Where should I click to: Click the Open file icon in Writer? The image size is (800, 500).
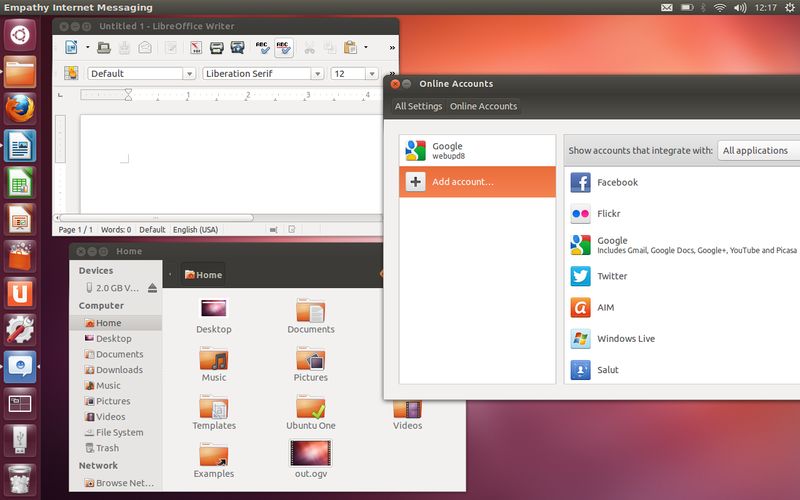[104, 47]
